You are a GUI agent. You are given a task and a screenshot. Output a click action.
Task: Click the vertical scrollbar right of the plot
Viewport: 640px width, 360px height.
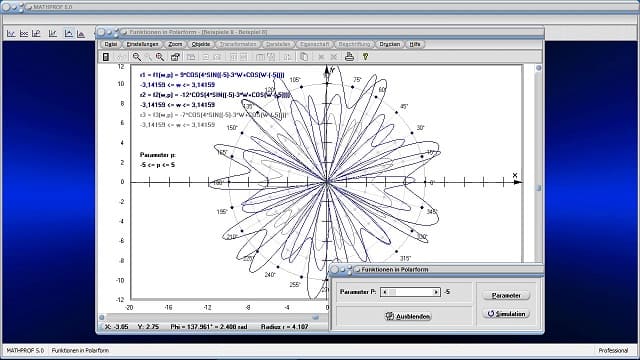[538, 163]
